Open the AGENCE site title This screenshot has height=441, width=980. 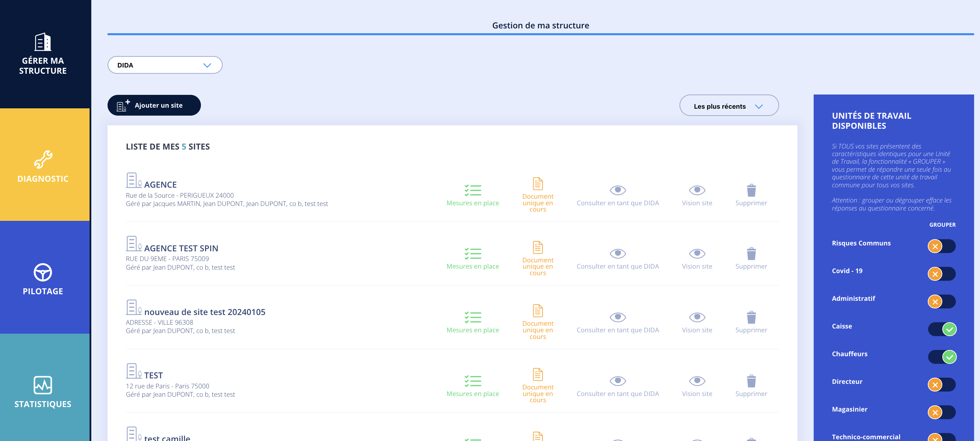coord(160,184)
